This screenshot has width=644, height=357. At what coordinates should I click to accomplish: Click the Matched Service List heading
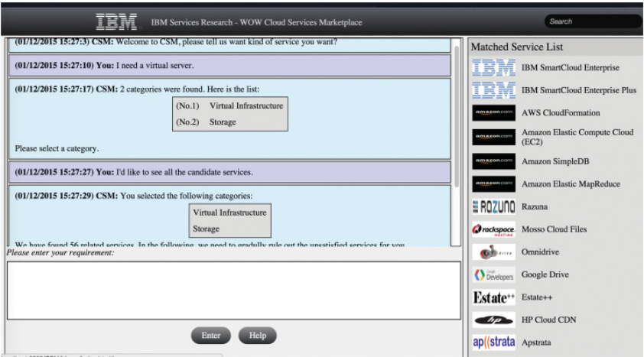point(517,47)
